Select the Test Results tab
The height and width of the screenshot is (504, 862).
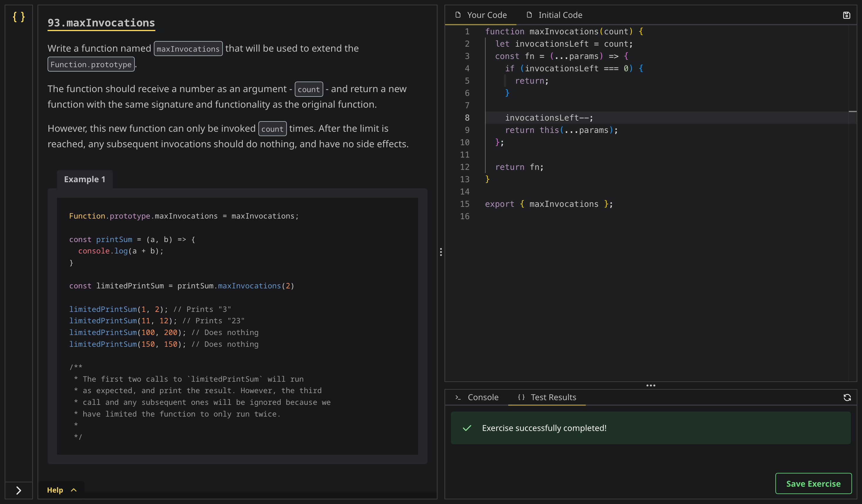tap(547, 398)
